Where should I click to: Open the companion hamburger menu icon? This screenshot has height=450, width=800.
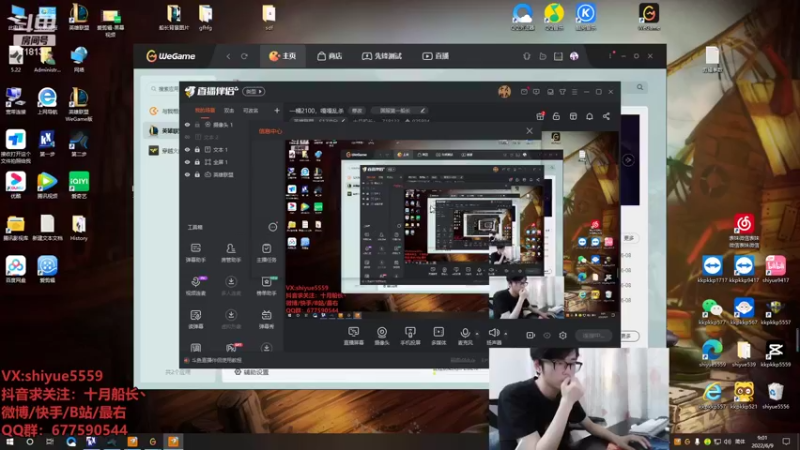point(574,92)
